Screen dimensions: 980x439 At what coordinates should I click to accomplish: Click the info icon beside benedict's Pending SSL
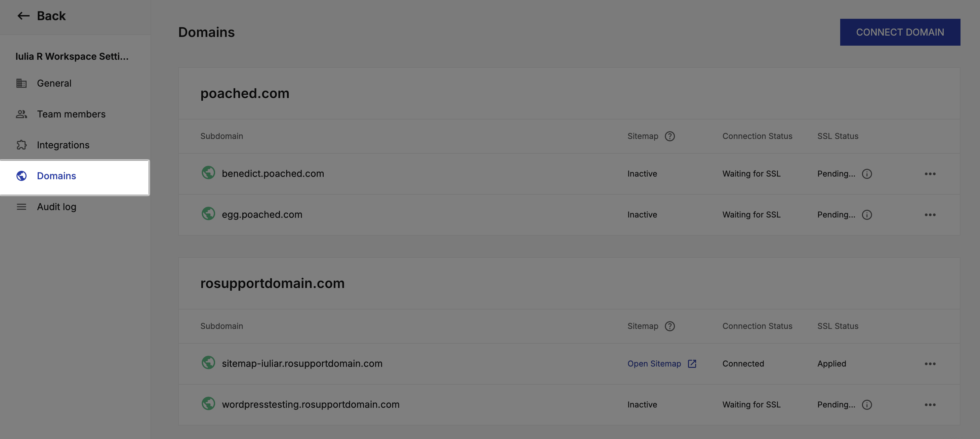tap(867, 174)
